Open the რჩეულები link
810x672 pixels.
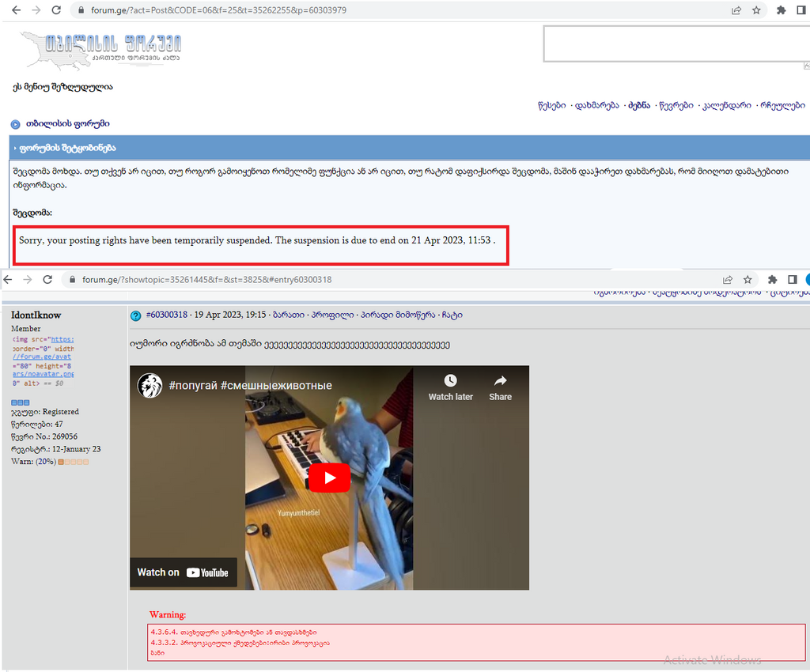pyautogui.click(x=782, y=105)
